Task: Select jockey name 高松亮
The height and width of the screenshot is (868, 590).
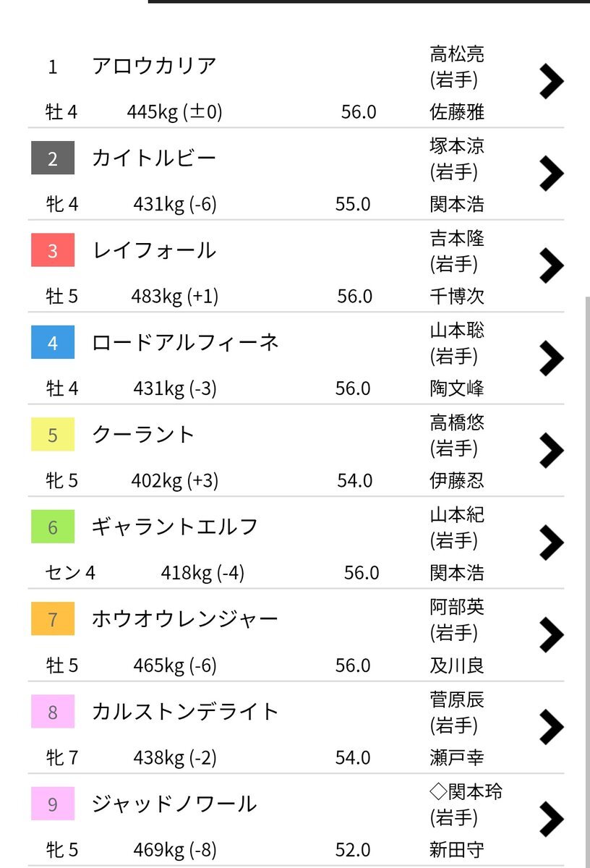Action: (x=457, y=54)
